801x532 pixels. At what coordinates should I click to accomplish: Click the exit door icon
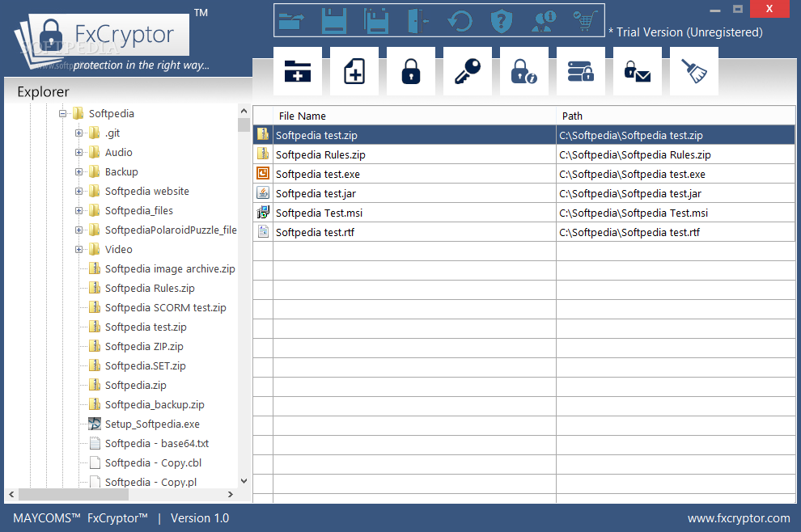click(x=417, y=21)
